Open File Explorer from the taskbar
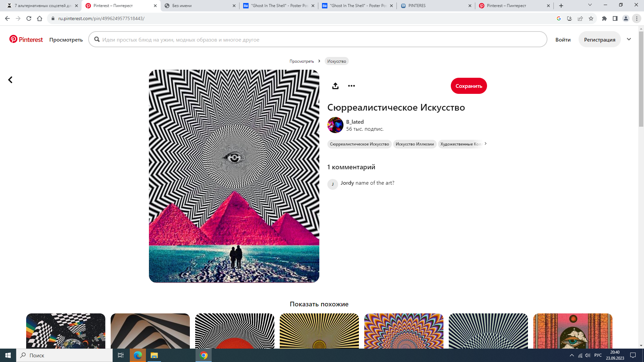Screen dimensions: 644x362 tap(154, 355)
